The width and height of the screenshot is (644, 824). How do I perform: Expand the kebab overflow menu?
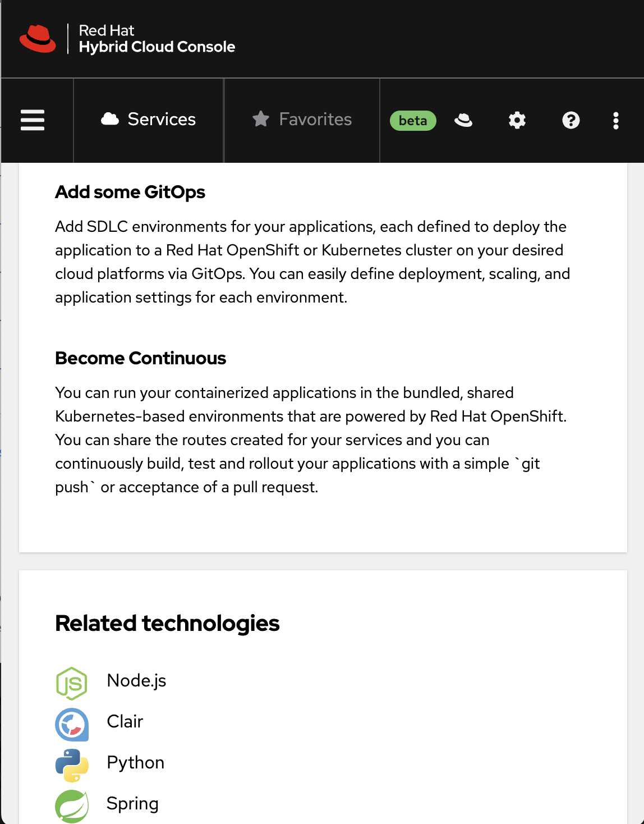pos(616,121)
